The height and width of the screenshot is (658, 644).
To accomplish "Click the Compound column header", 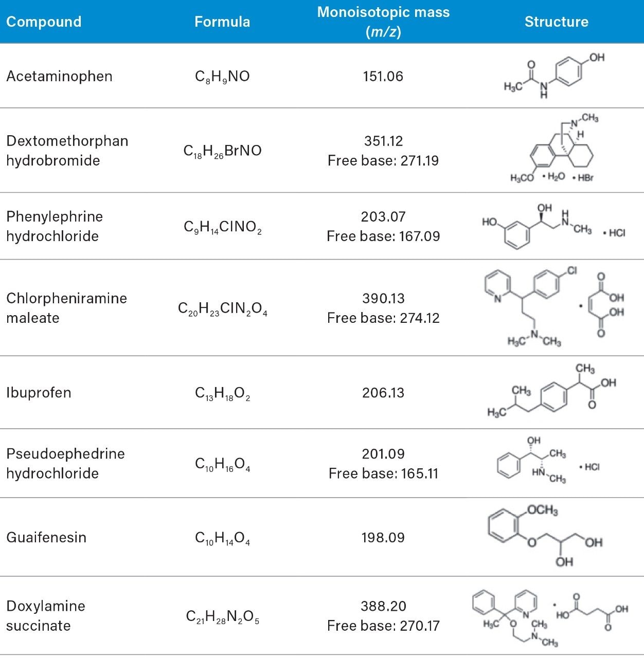I will tap(44, 22).
